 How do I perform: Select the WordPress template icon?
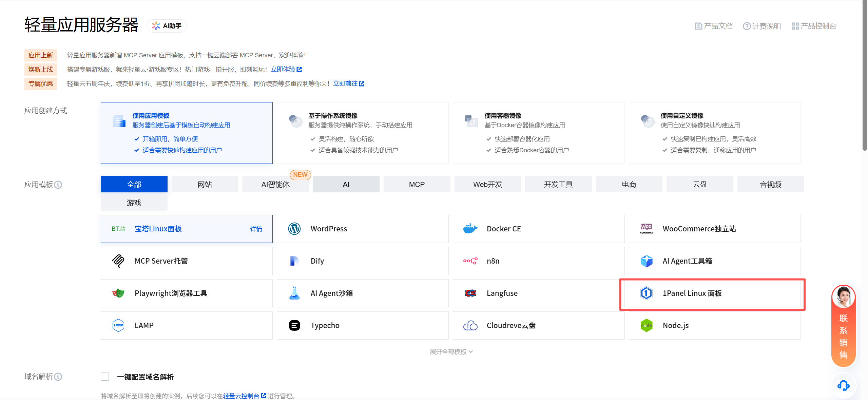pos(294,228)
